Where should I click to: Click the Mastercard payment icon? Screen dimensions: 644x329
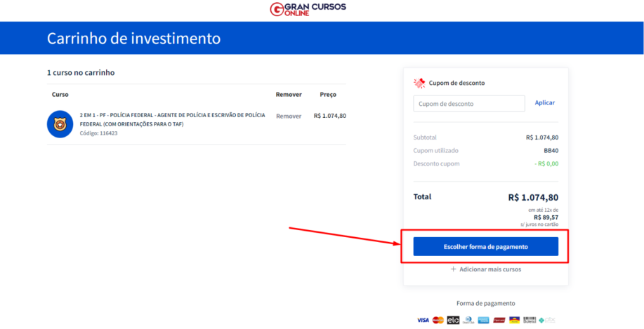pyautogui.click(x=438, y=320)
